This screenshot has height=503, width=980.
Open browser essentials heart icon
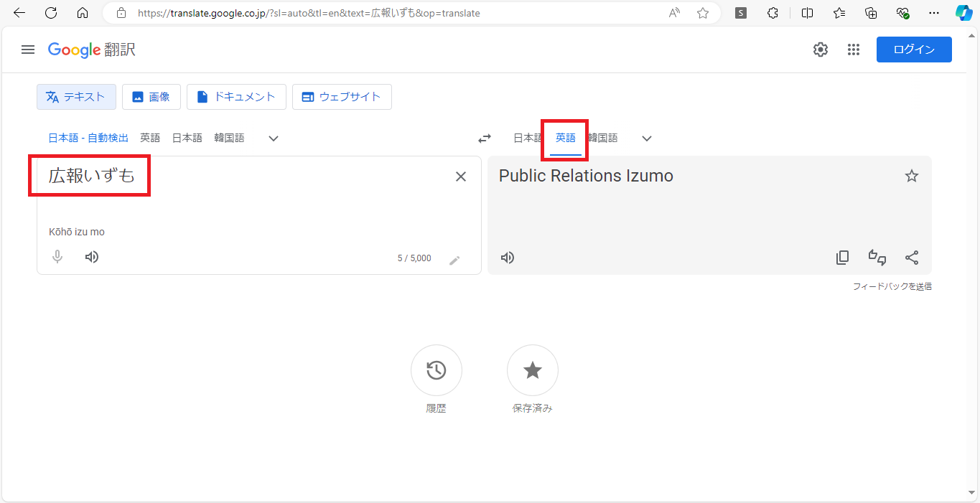(902, 13)
